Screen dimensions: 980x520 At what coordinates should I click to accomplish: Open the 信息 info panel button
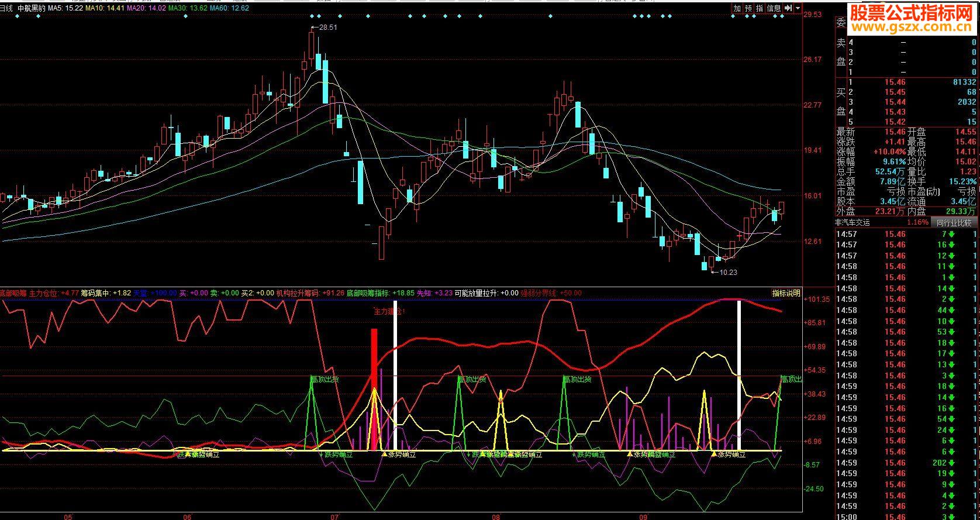click(x=774, y=8)
